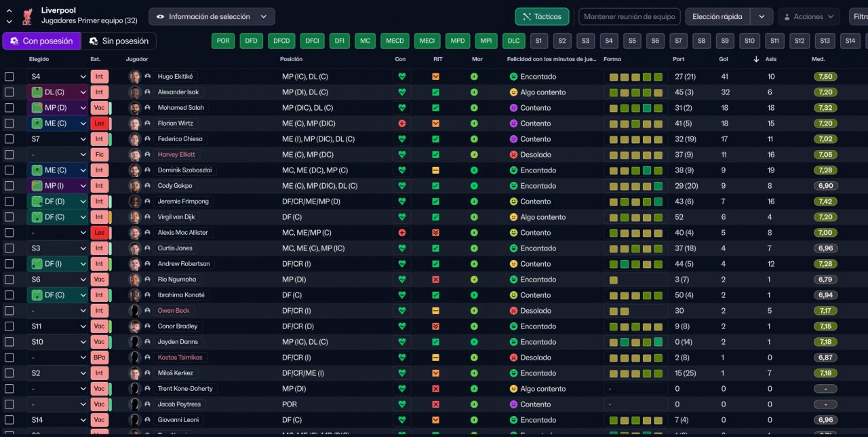Click Alexander Isak's green match sharpness icon
The width and height of the screenshot is (868, 437).
point(435,92)
